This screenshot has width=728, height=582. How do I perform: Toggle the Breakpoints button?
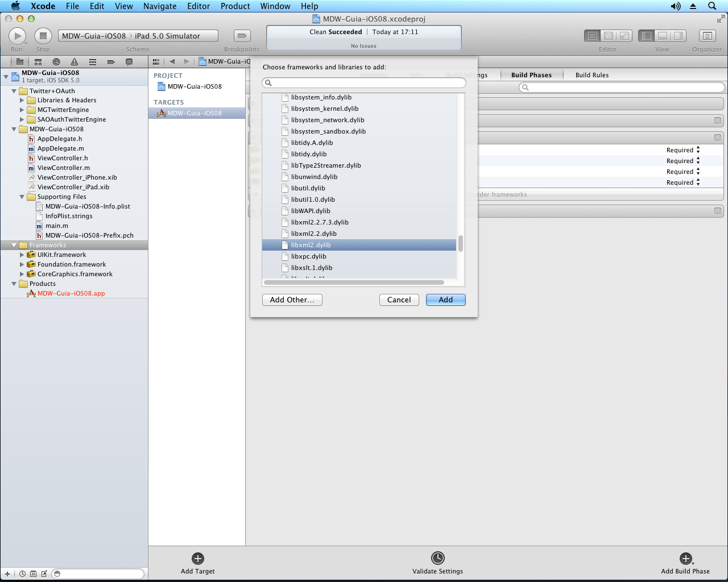(242, 36)
